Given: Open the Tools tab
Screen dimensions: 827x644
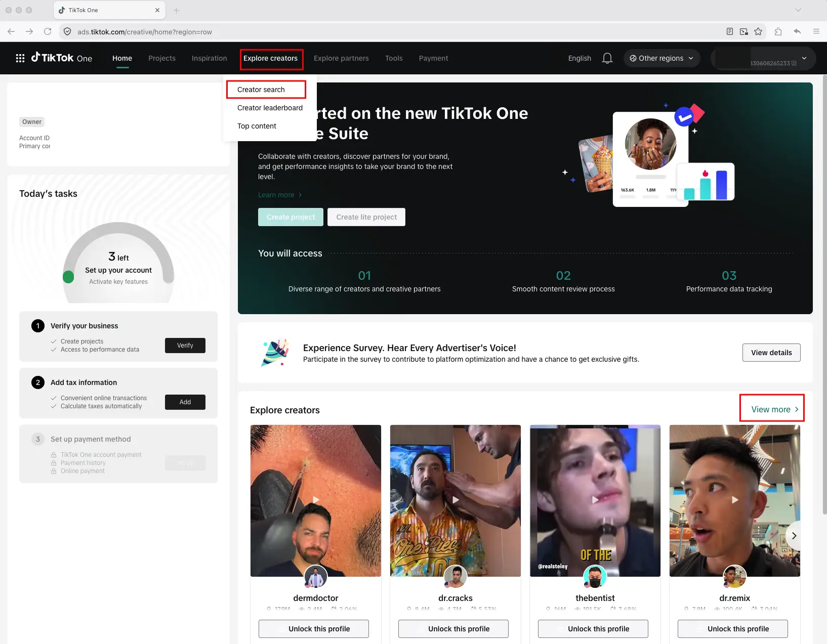Looking at the screenshot, I should (394, 58).
